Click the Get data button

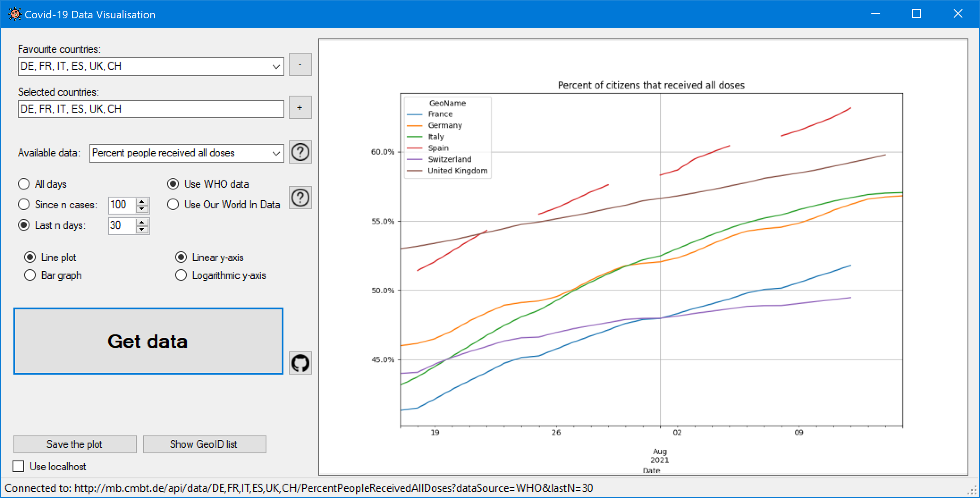pos(148,341)
